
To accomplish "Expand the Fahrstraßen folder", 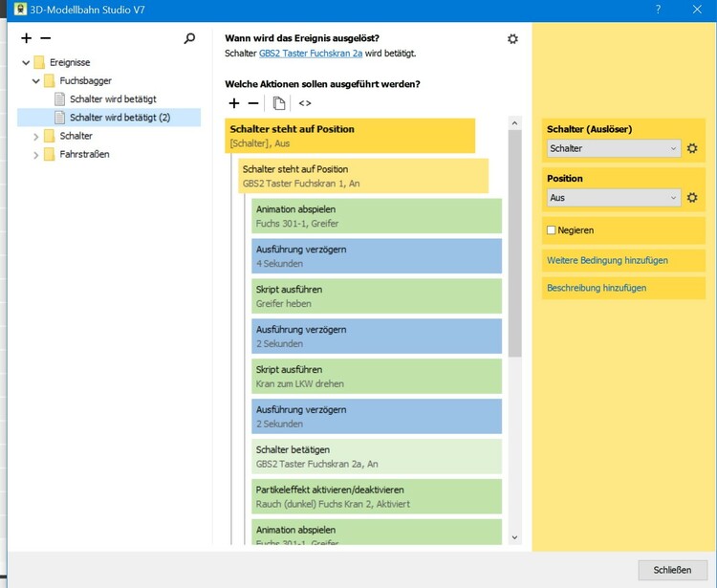I will (x=36, y=155).
